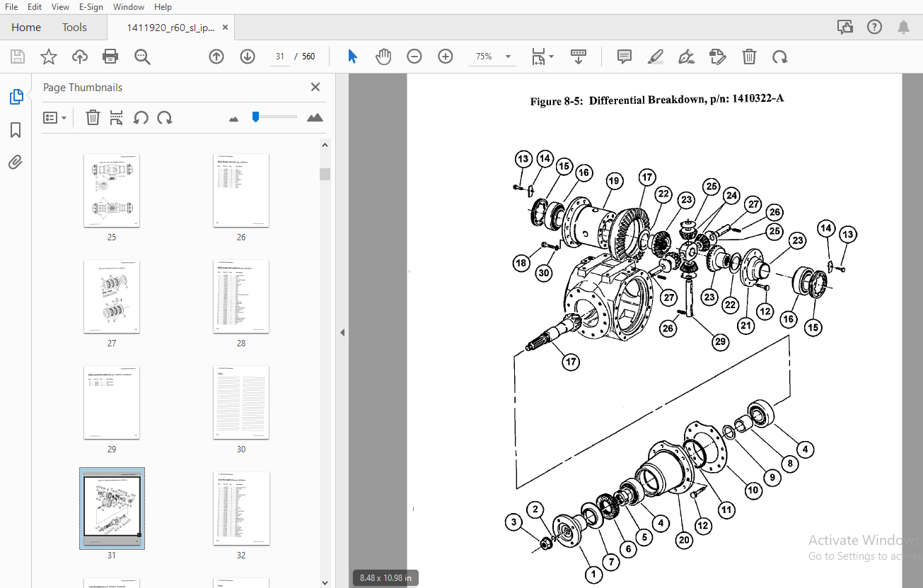Open the 75% zoom level dropdown

492,57
